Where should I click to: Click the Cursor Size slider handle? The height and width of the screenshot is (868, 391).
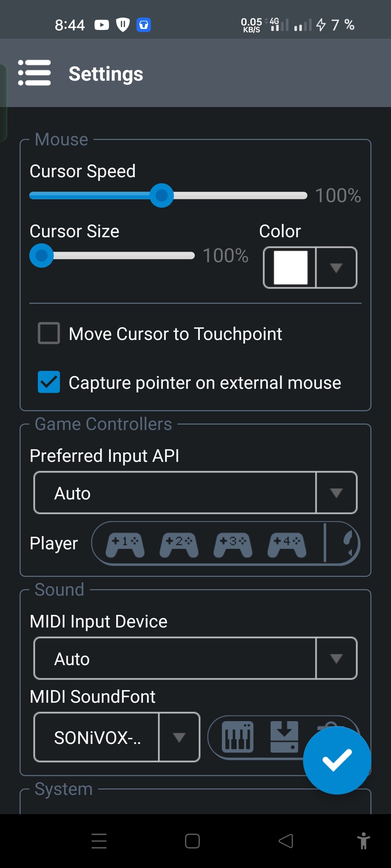pyautogui.click(x=42, y=255)
